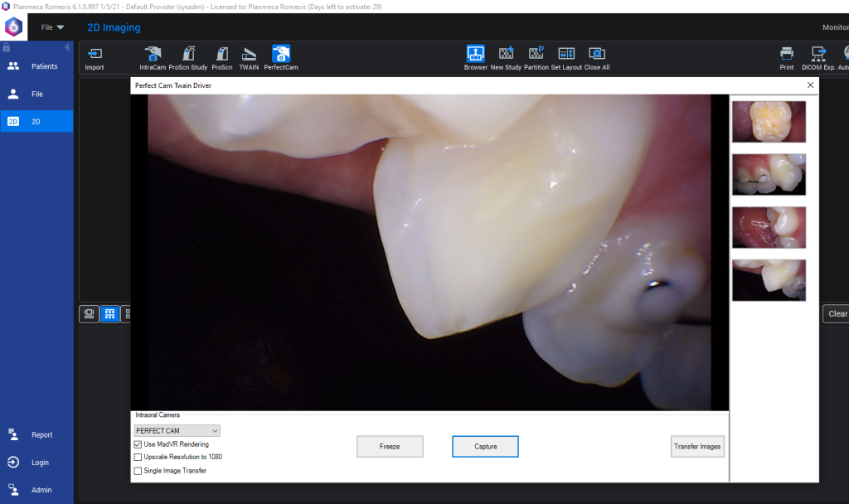The image size is (849, 504).
Task: Create a New Study
Action: (506, 55)
